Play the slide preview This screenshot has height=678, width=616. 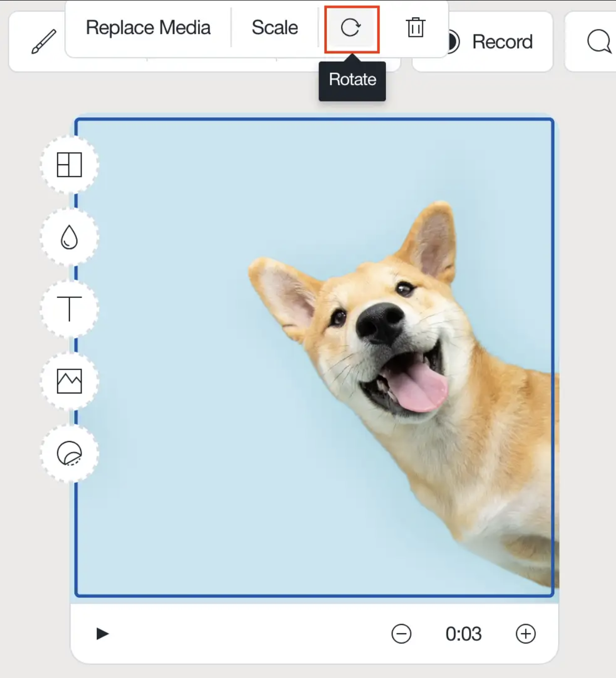point(103,633)
